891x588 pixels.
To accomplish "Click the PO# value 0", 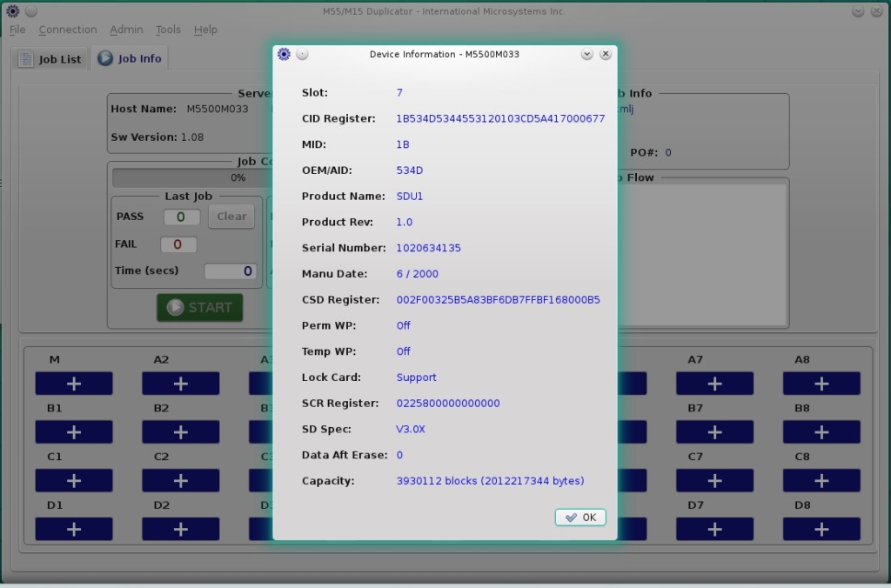I will pos(668,152).
